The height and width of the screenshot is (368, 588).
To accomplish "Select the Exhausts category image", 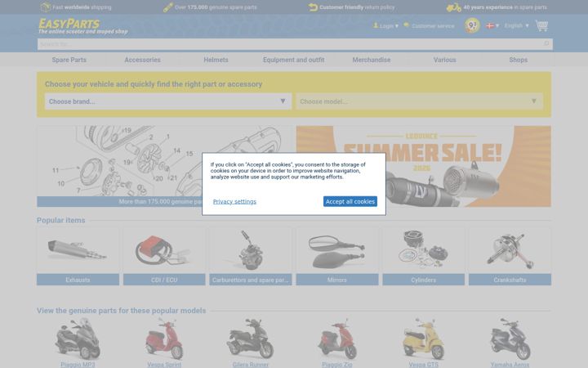I will pyautogui.click(x=78, y=250).
